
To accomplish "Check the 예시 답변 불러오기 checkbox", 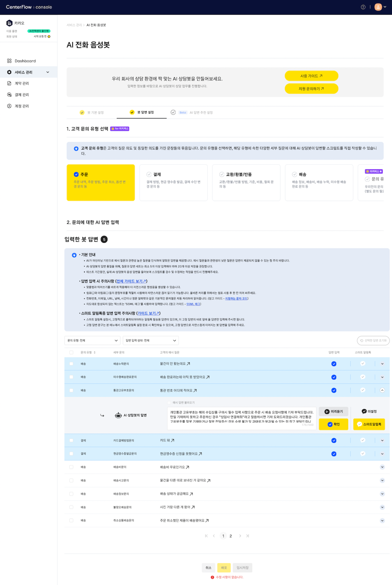I will point(169,402).
